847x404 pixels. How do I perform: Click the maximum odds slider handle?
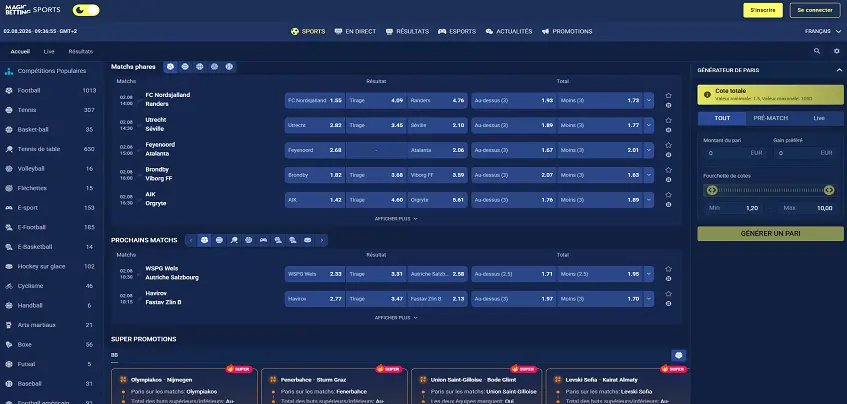(829, 190)
